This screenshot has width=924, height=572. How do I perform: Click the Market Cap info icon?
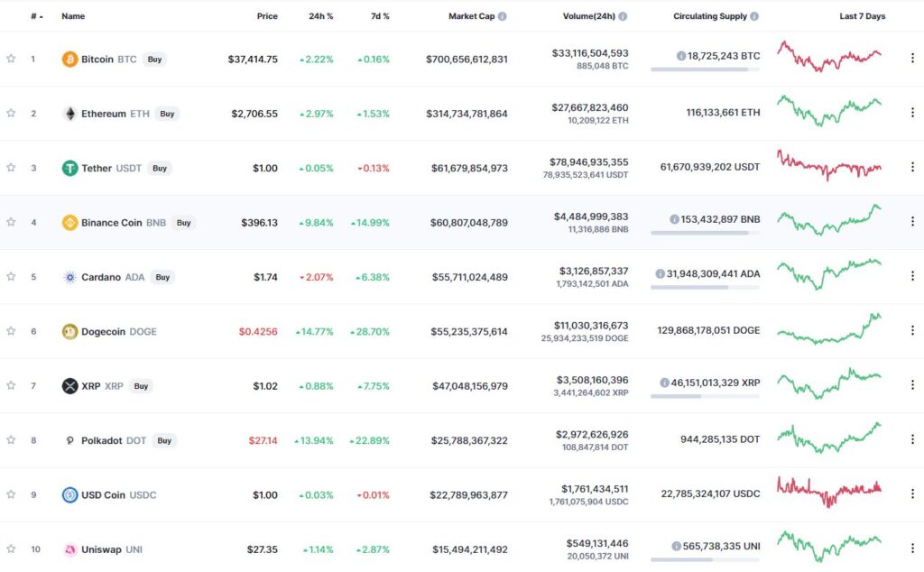click(502, 16)
